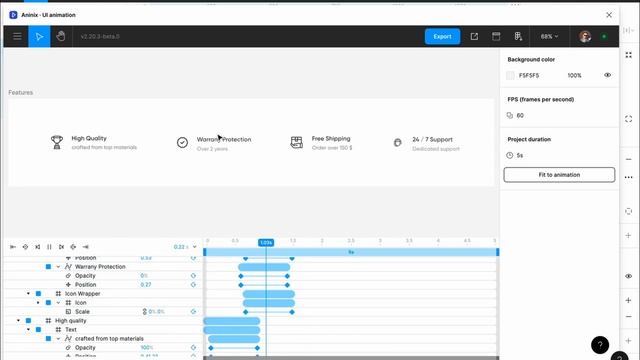Activate the hand pan tool
The image size is (640, 360).
[61, 36]
